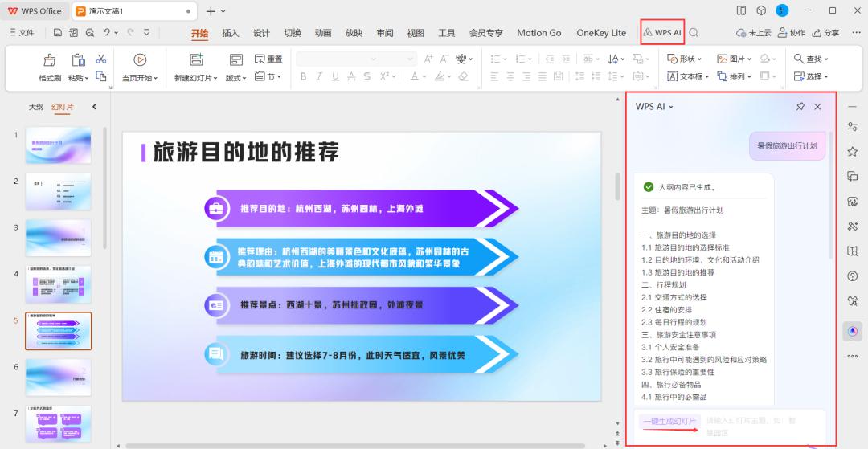Viewport: 868px width, 449px height.
Task: Open the Picture (图片) dropdown
Action: coord(735,59)
